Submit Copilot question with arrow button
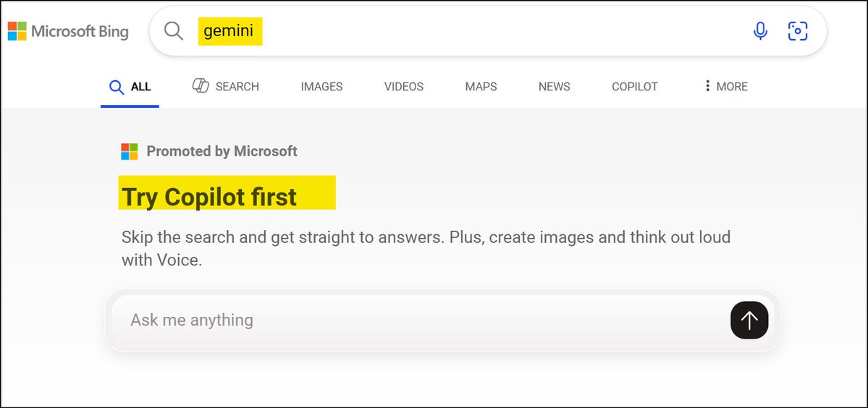 coord(749,320)
